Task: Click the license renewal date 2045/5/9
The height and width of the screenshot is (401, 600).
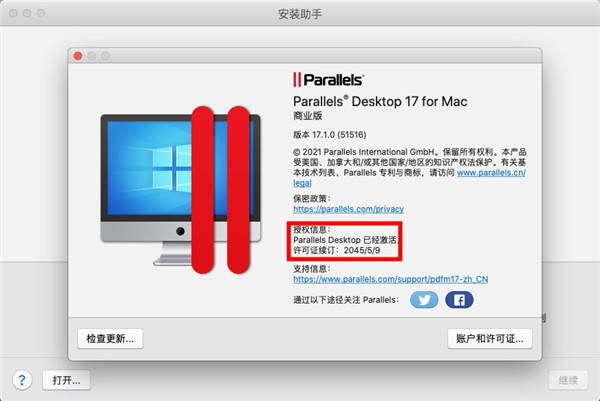Action: point(362,250)
